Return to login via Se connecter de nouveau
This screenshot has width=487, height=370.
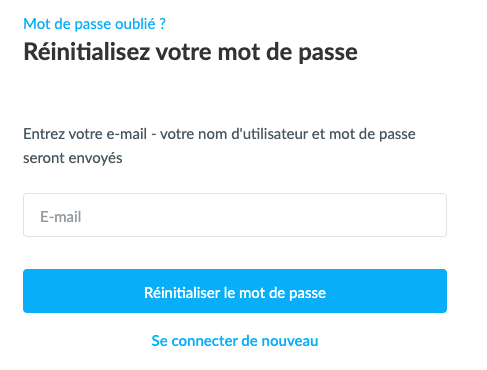[x=235, y=341]
